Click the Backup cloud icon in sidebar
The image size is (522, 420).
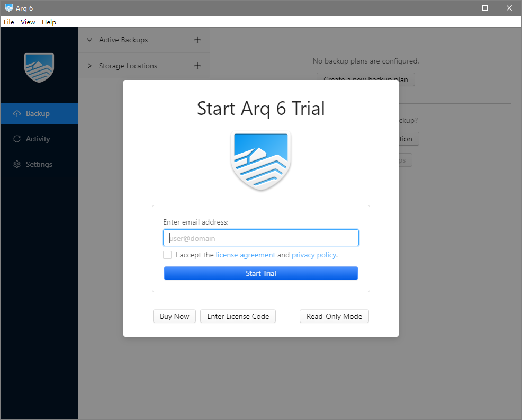click(x=17, y=113)
